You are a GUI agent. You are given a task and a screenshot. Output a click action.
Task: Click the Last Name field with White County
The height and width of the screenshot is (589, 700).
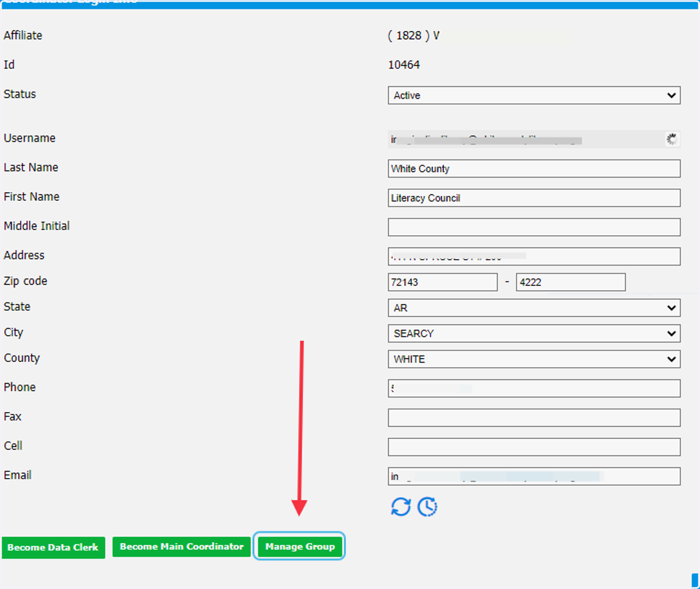(534, 169)
